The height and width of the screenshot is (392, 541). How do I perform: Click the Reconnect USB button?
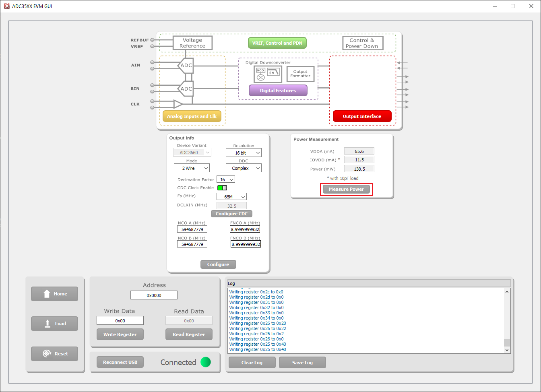click(120, 362)
